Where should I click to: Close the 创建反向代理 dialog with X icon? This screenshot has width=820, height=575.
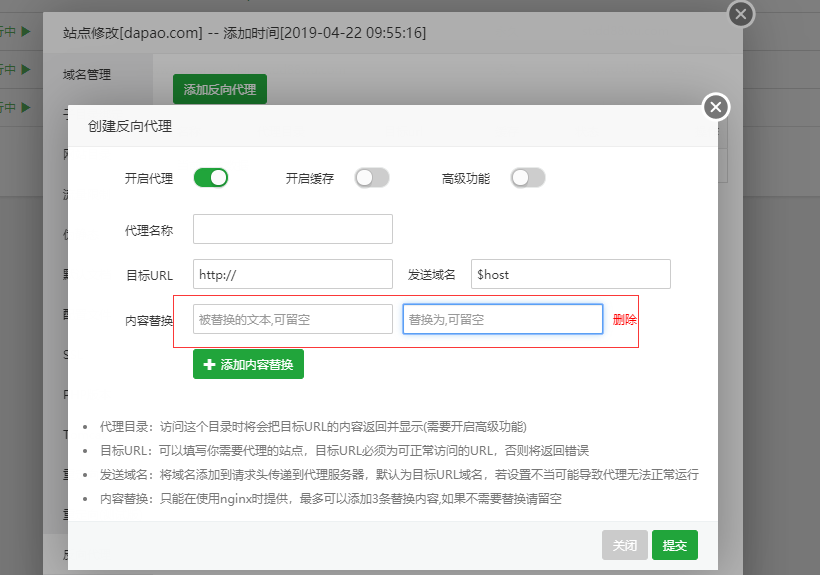[716, 107]
